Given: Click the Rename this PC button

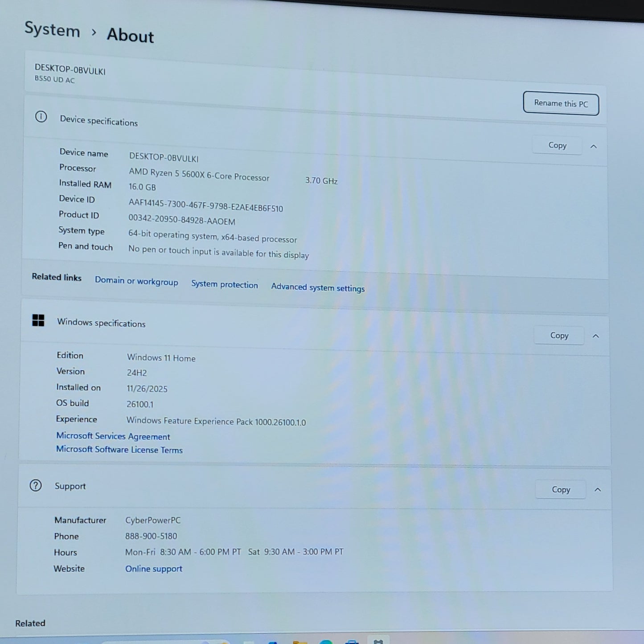Looking at the screenshot, I should point(561,103).
